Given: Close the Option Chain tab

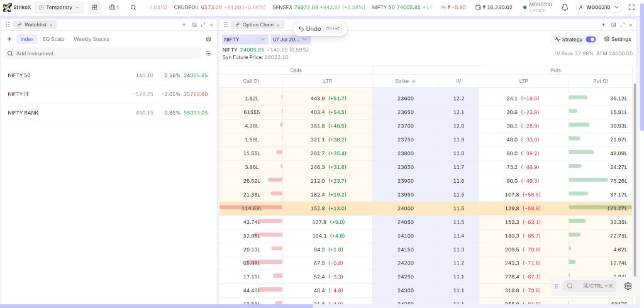Looking at the screenshot, I should [x=278, y=25].
